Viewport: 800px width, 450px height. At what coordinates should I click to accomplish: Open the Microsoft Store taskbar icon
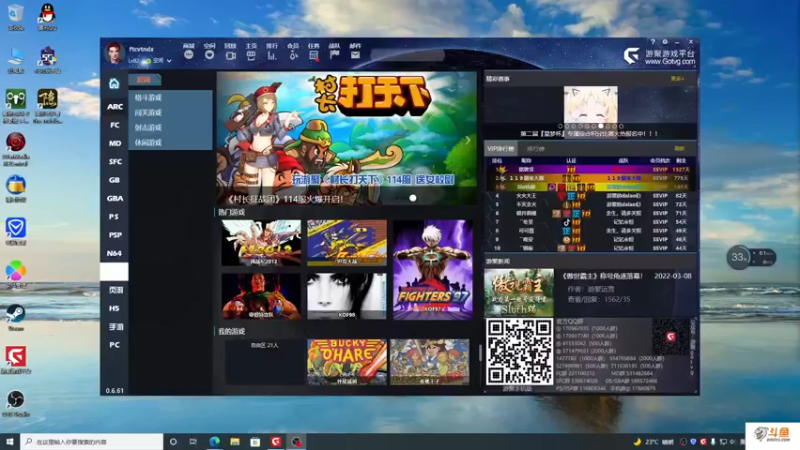[255, 442]
